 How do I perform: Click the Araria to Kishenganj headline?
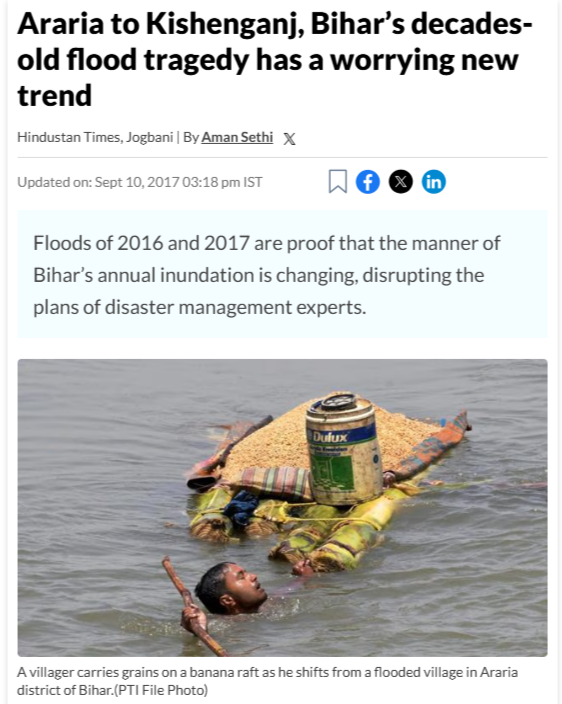[x=275, y=59]
